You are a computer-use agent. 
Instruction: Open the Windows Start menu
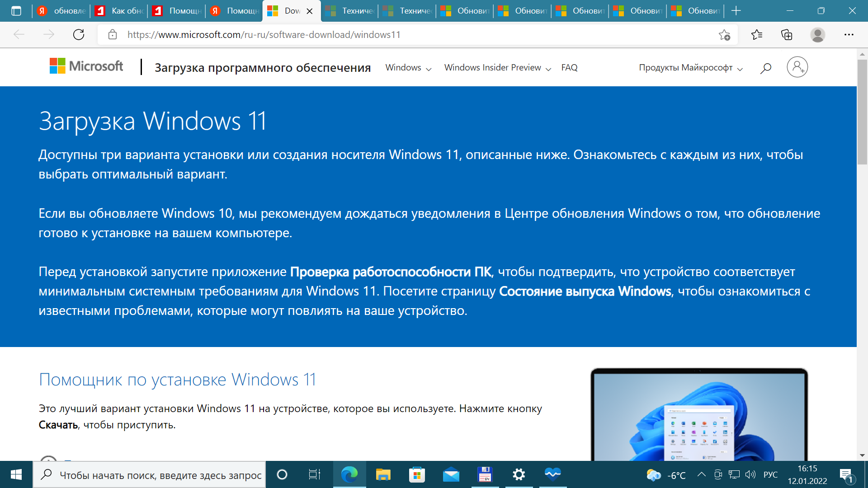16,474
